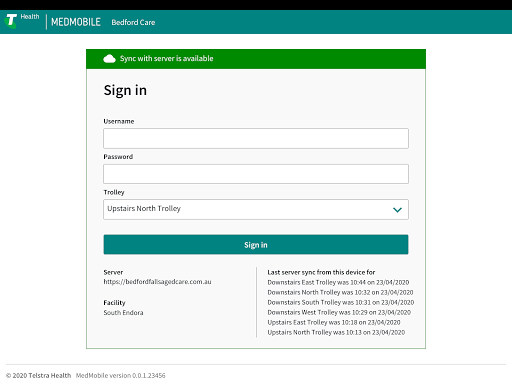Click the South Endora facility text
This screenshot has height=384, width=512.
[x=123, y=313]
